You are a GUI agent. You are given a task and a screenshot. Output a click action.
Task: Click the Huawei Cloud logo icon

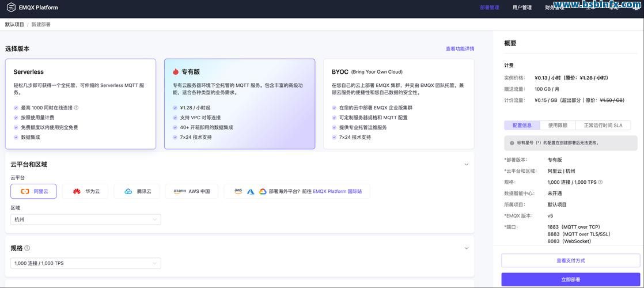[x=77, y=191]
